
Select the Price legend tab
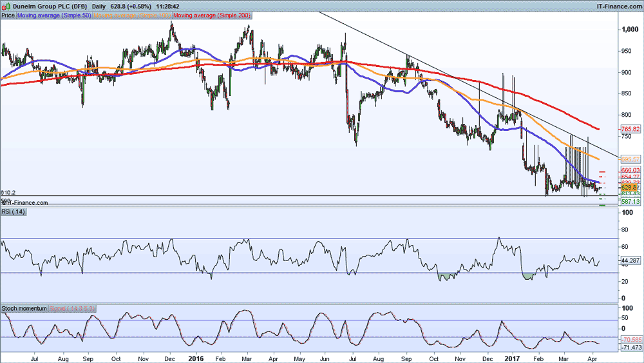coord(8,15)
